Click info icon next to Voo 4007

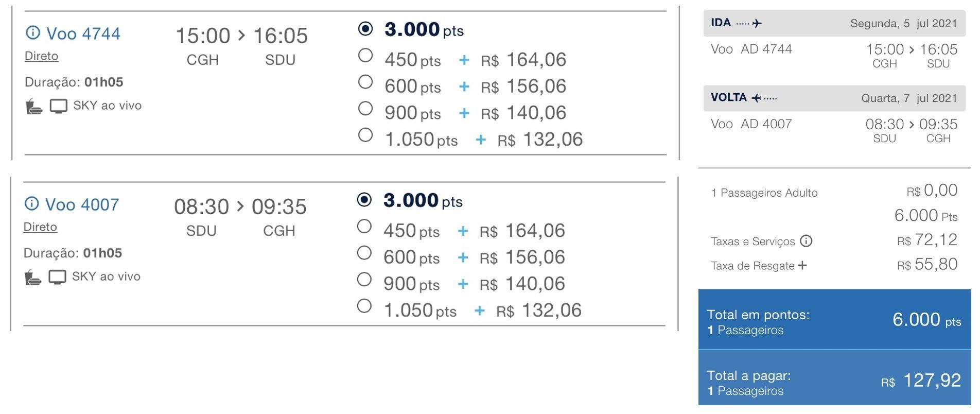coord(31,204)
